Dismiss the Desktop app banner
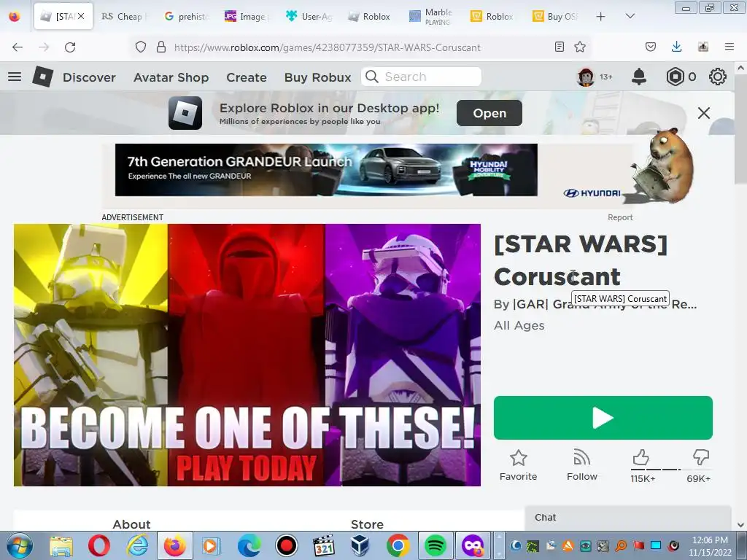This screenshot has width=747, height=560. point(704,113)
